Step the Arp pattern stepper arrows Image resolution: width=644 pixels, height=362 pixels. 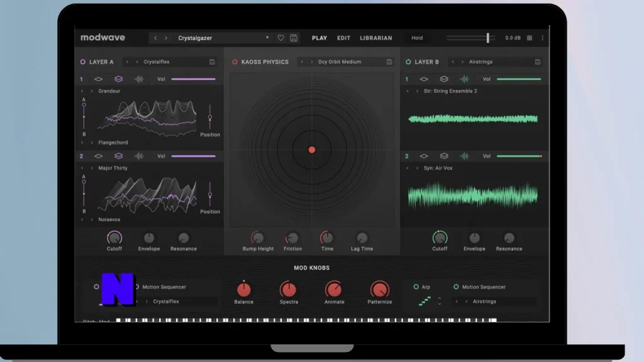[x=440, y=301]
